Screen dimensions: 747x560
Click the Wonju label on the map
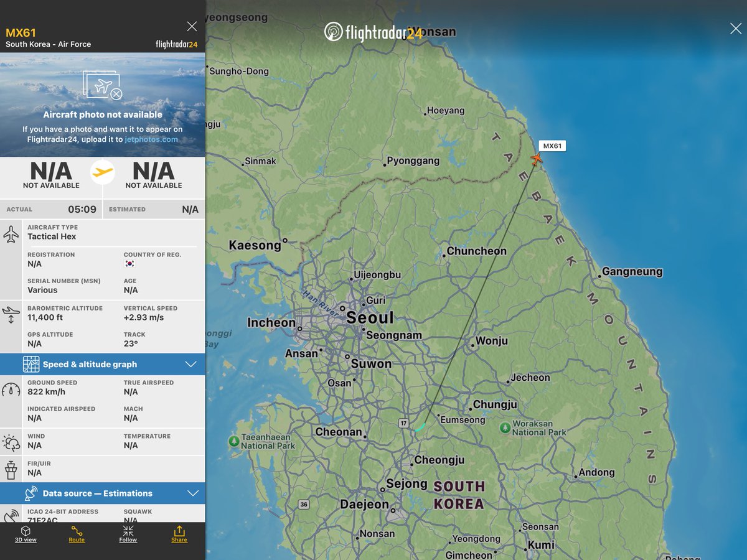[492, 341]
